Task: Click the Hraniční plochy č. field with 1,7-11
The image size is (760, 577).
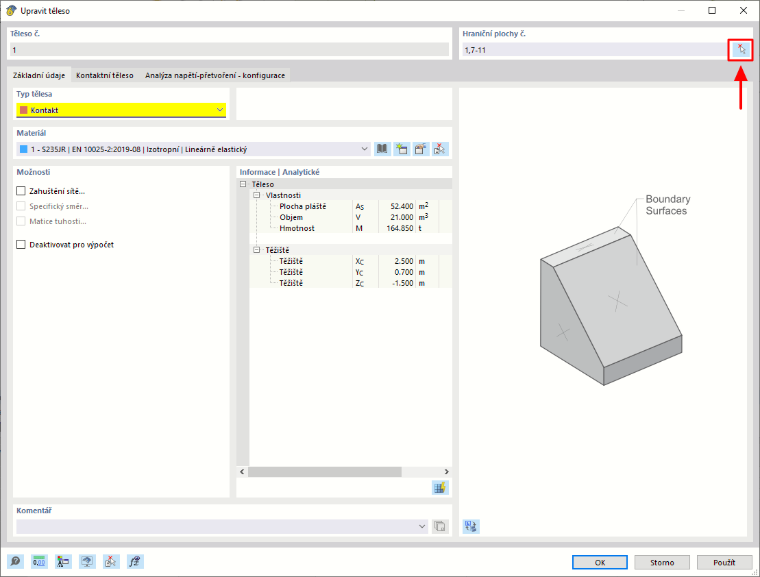Action: (x=594, y=49)
